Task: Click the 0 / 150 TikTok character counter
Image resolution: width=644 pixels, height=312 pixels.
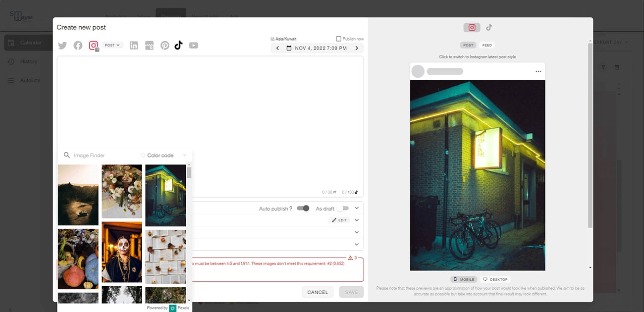Action: 350,192
